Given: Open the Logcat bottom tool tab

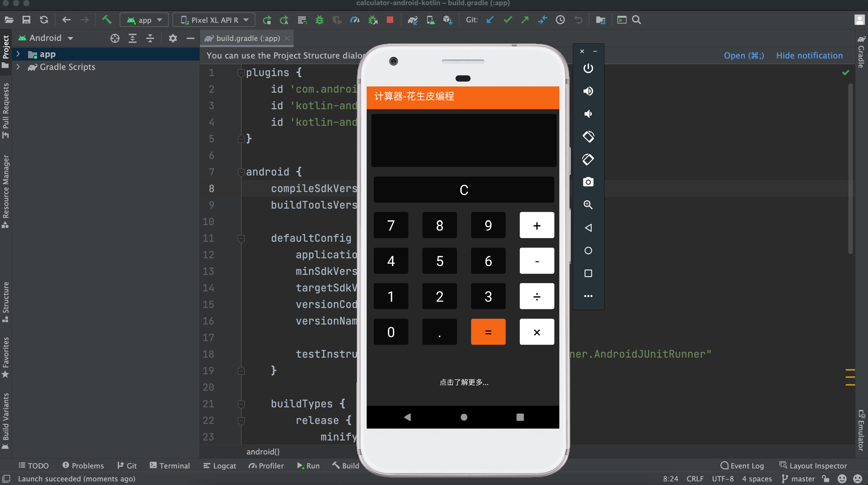Looking at the screenshot, I should (x=220, y=466).
